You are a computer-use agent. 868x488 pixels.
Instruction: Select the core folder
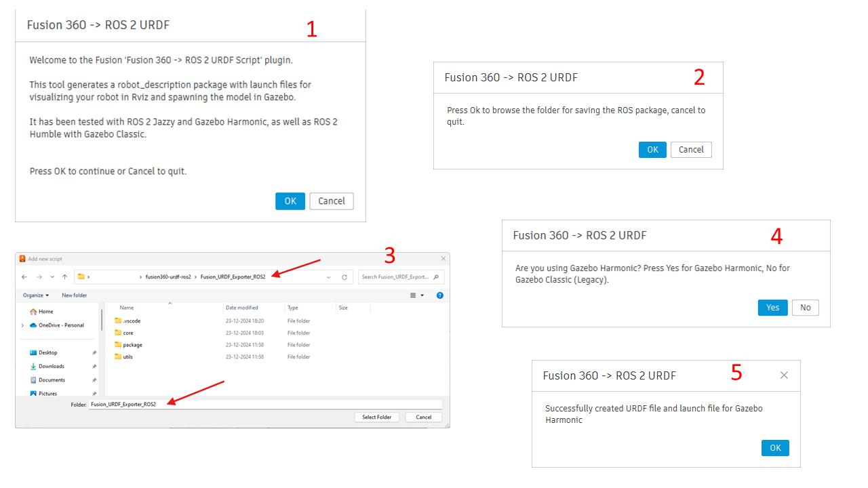click(128, 333)
